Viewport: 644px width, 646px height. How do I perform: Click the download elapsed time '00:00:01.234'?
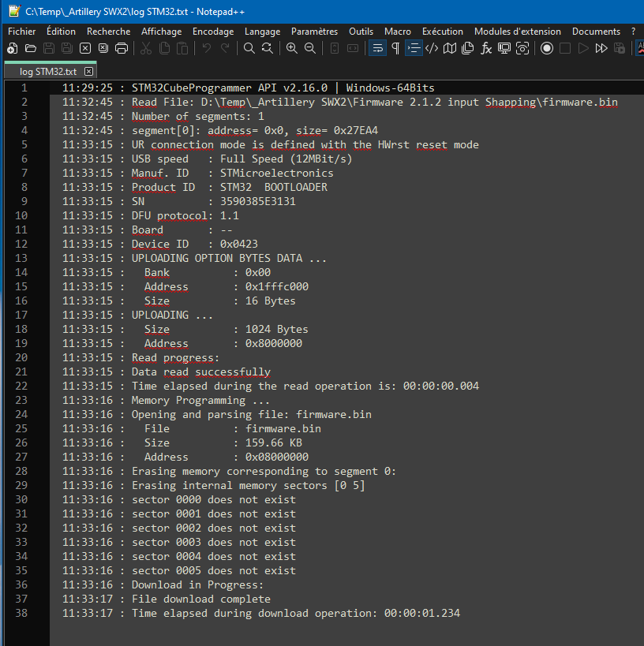point(422,613)
